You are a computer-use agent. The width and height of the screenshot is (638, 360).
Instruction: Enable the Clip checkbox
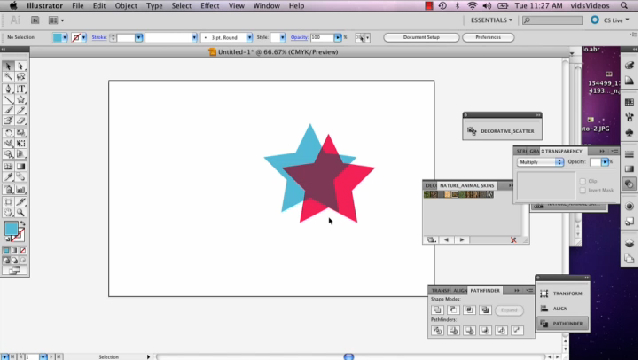tap(583, 181)
